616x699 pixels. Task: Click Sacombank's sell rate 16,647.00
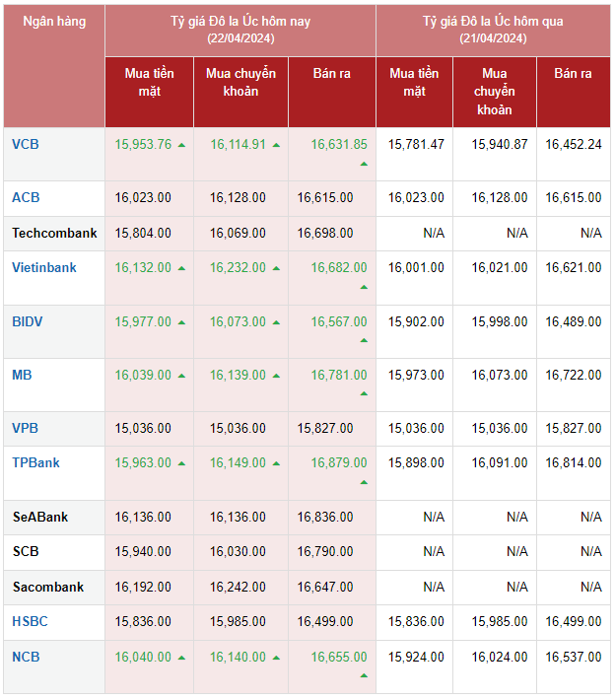click(332, 587)
